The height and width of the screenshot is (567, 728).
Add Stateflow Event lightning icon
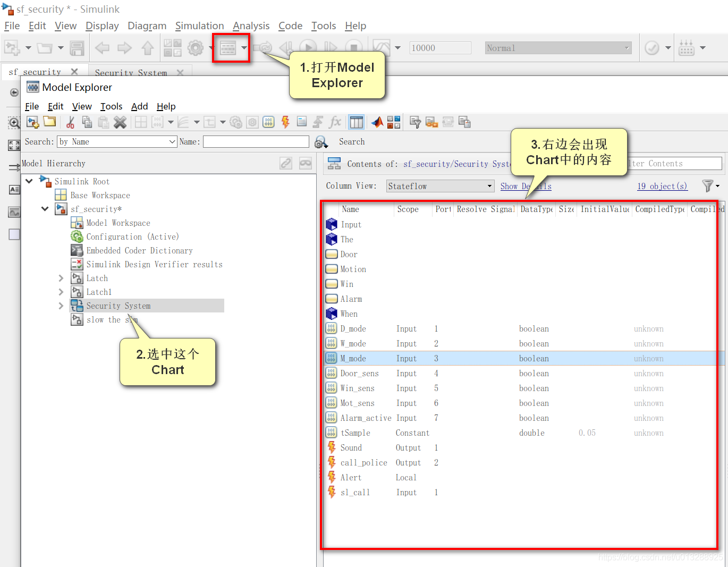click(x=285, y=122)
